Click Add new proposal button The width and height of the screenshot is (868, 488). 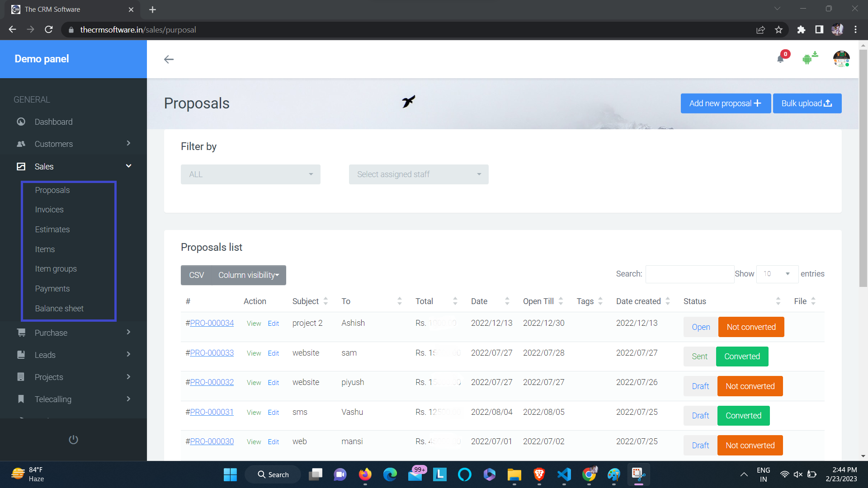tap(725, 103)
